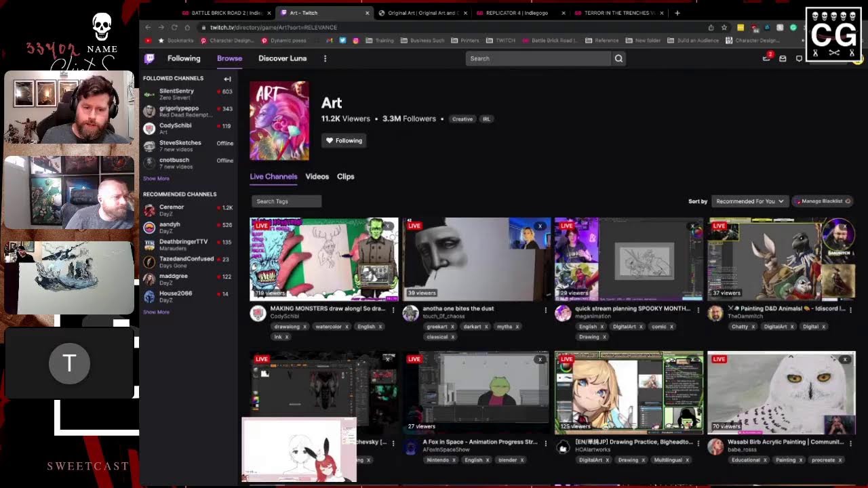Open the three-dot menu beside Discover Luna

(x=325, y=59)
